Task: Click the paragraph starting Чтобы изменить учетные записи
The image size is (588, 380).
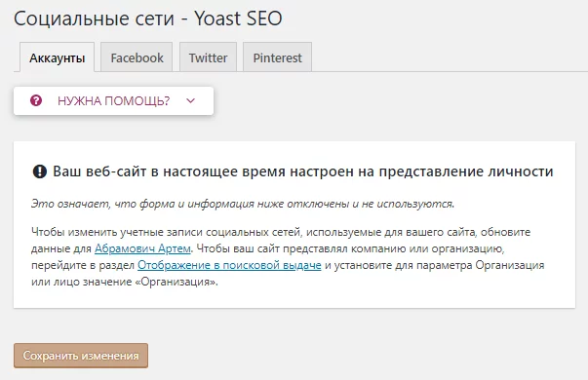Action: (288, 256)
